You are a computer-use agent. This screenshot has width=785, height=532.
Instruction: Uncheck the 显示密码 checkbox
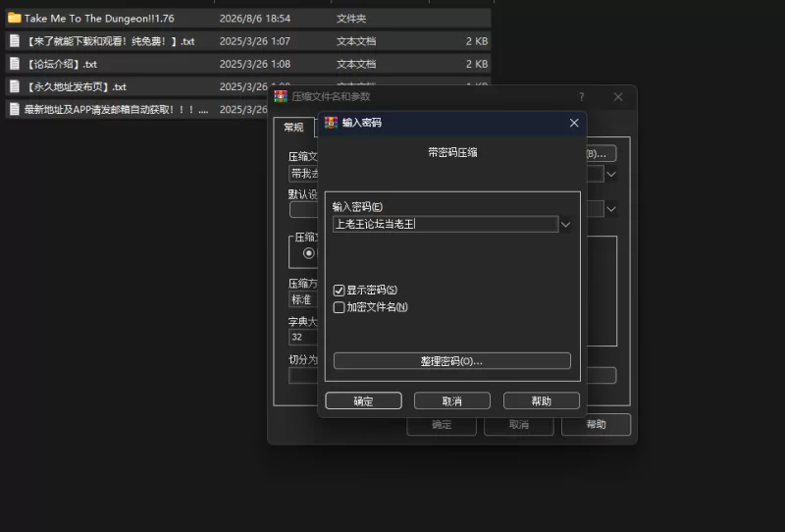point(339,290)
